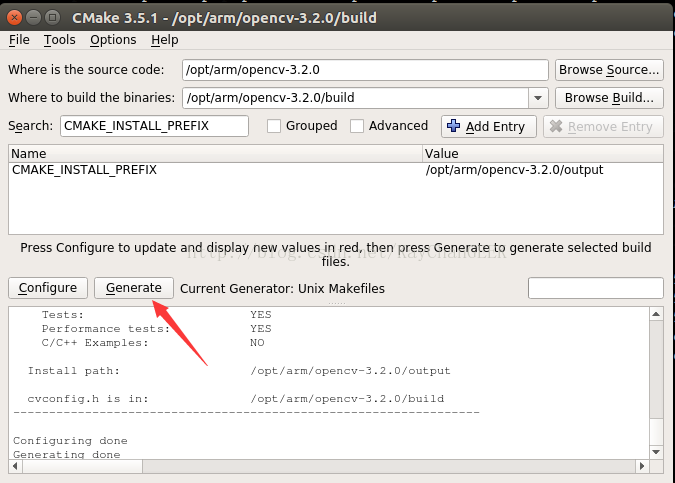Click Browse Source button
Screen dimensions: 675x483
[609, 70]
